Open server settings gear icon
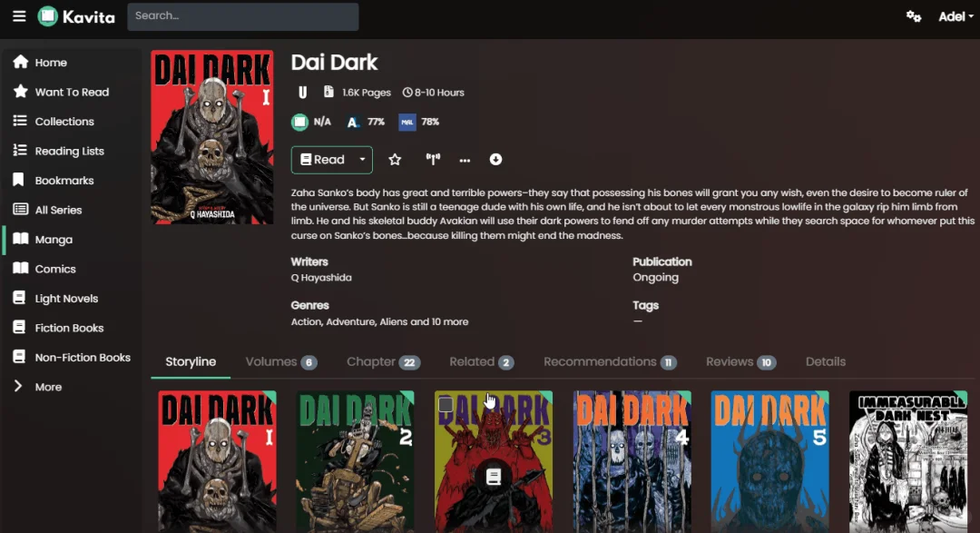980x533 pixels. coord(914,16)
